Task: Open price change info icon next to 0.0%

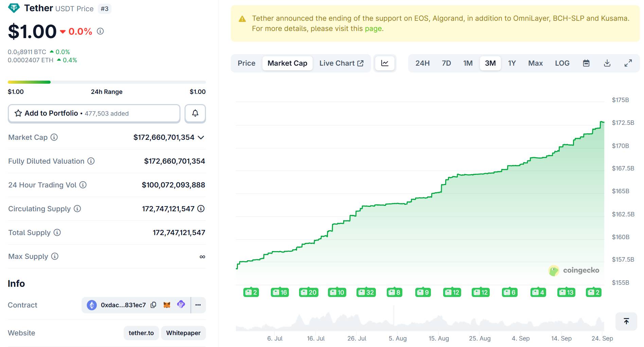Action: click(x=100, y=31)
